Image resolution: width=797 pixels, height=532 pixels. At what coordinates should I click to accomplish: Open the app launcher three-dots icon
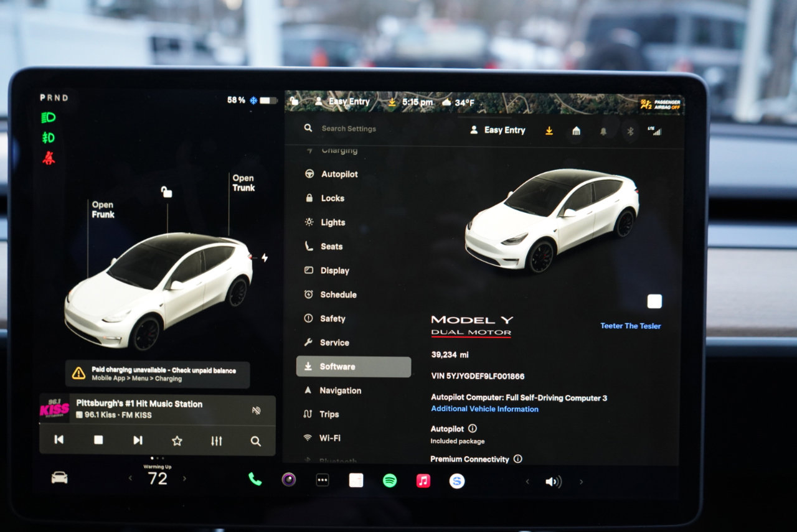click(322, 480)
